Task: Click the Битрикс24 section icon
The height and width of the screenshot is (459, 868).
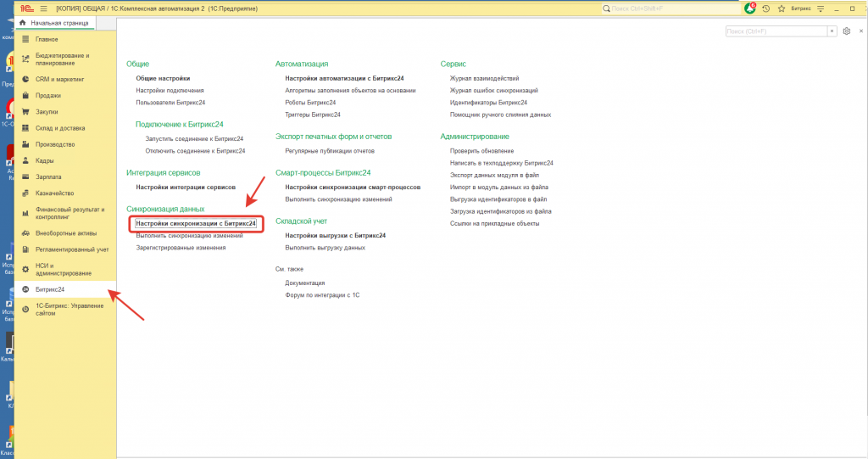Action: coord(25,289)
